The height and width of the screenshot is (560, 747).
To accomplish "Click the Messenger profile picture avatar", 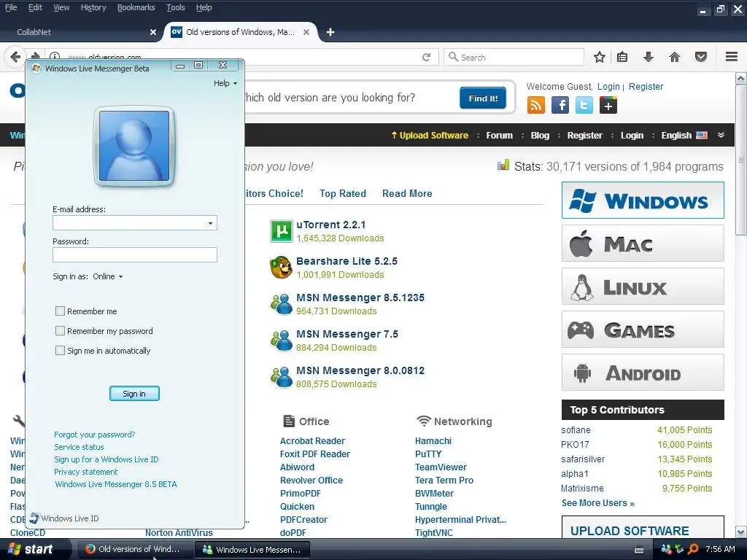I will 134,146.
